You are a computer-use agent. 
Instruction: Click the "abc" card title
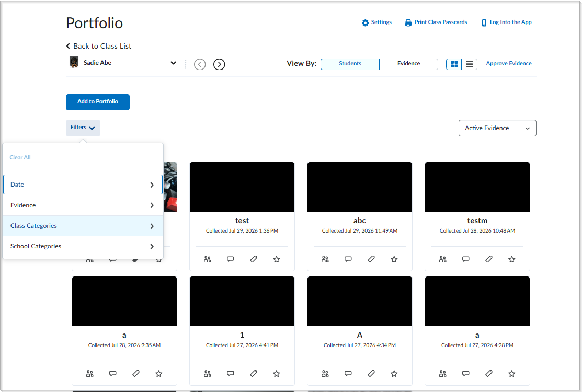click(360, 221)
